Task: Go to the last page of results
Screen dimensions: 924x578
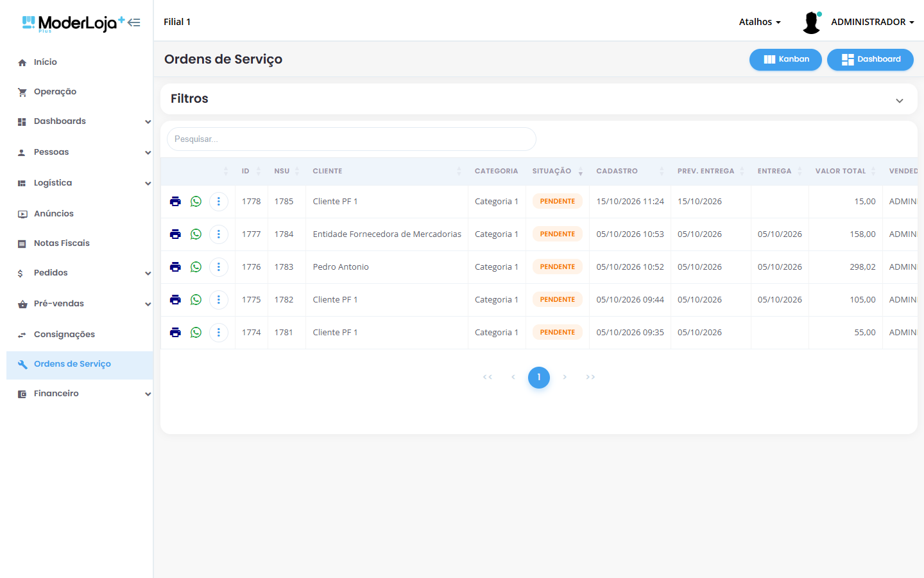Action: pyautogui.click(x=590, y=378)
